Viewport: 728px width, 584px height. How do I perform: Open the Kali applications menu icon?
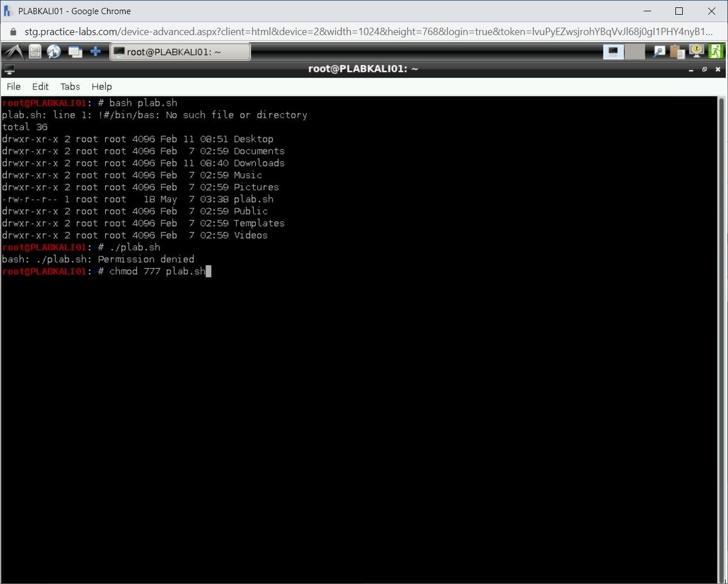pyautogui.click(x=14, y=52)
